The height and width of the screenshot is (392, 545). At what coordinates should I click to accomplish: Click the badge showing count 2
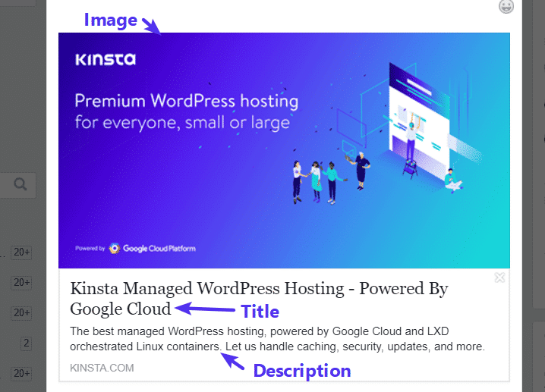[26, 343]
